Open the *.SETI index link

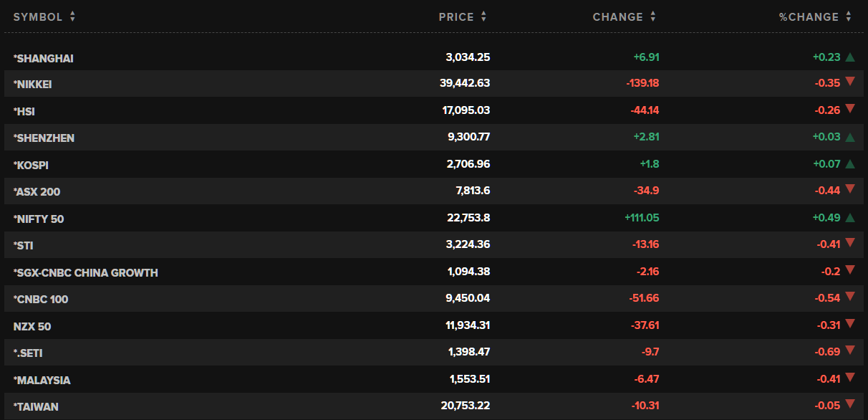29,353
